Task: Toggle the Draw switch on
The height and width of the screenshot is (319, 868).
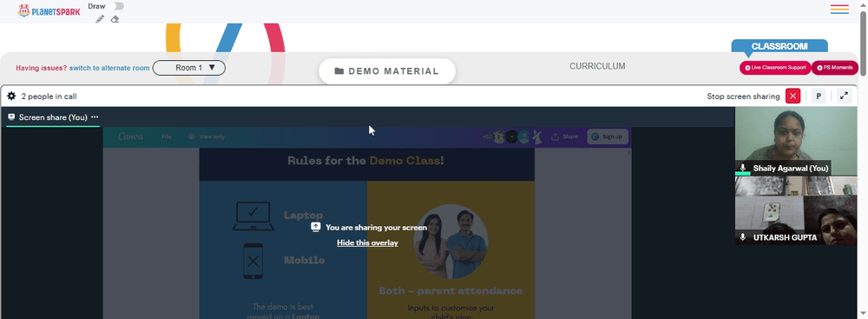Action: tap(116, 6)
